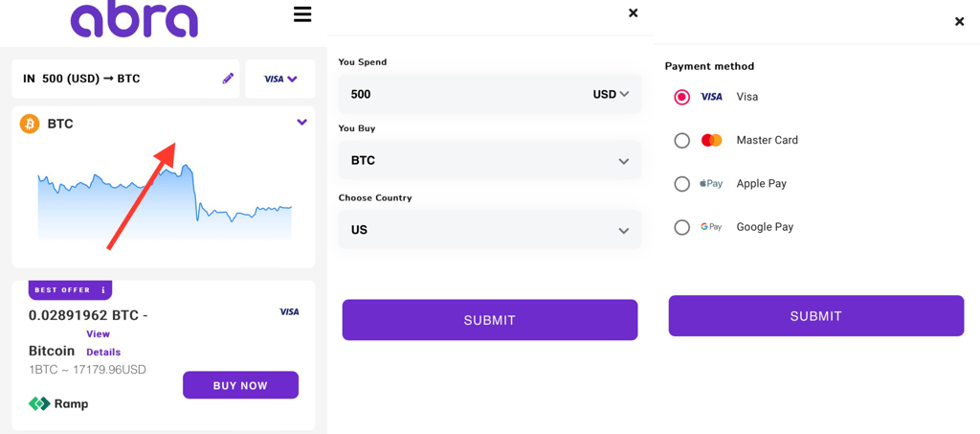Click the Buy Now button
Screen dimensions: 980x434
tap(240, 385)
